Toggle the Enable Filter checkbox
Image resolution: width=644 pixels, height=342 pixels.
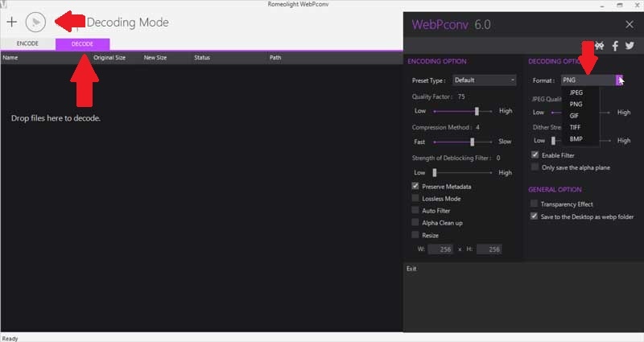[535, 155]
